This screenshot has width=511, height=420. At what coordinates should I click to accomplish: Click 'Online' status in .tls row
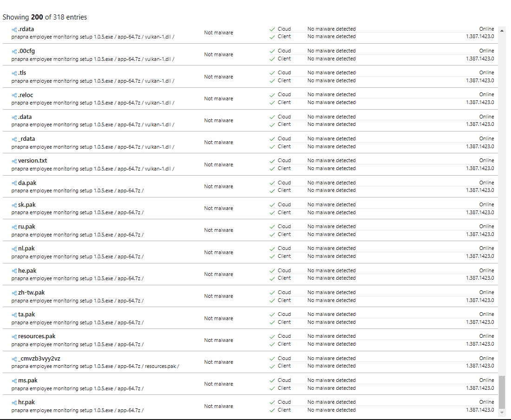click(x=486, y=72)
